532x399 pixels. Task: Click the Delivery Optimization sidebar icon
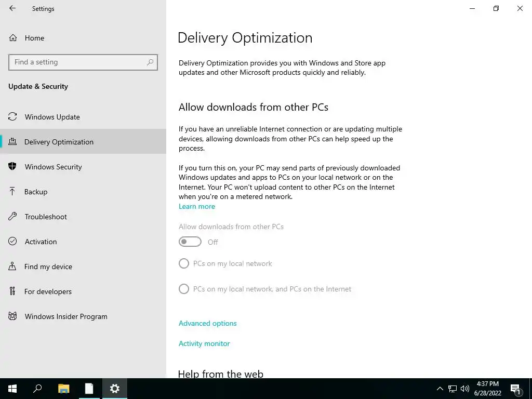[12, 142]
